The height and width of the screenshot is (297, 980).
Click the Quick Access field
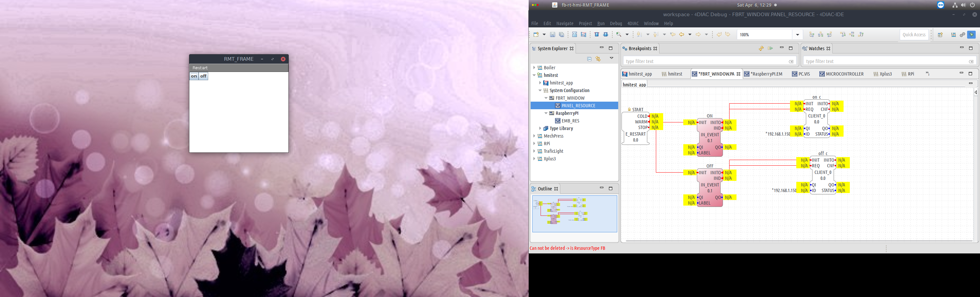coord(914,35)
